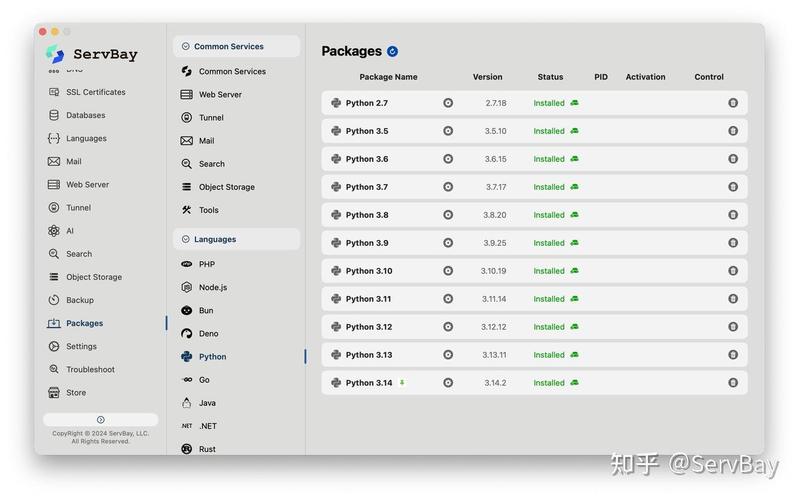The width and height of the screenshot is (799, 500).
Task: Click the AI sidebar icon
Action: 54,231
